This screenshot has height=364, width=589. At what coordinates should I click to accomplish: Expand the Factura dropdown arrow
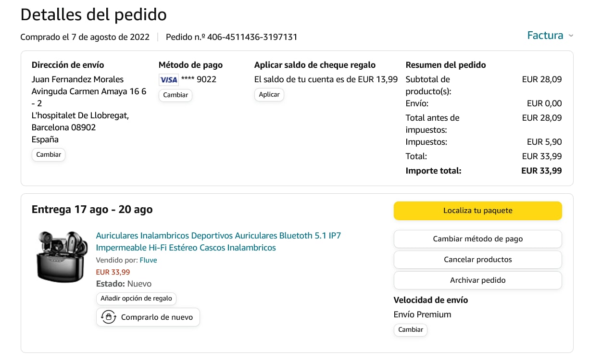[x=571, y=36]
